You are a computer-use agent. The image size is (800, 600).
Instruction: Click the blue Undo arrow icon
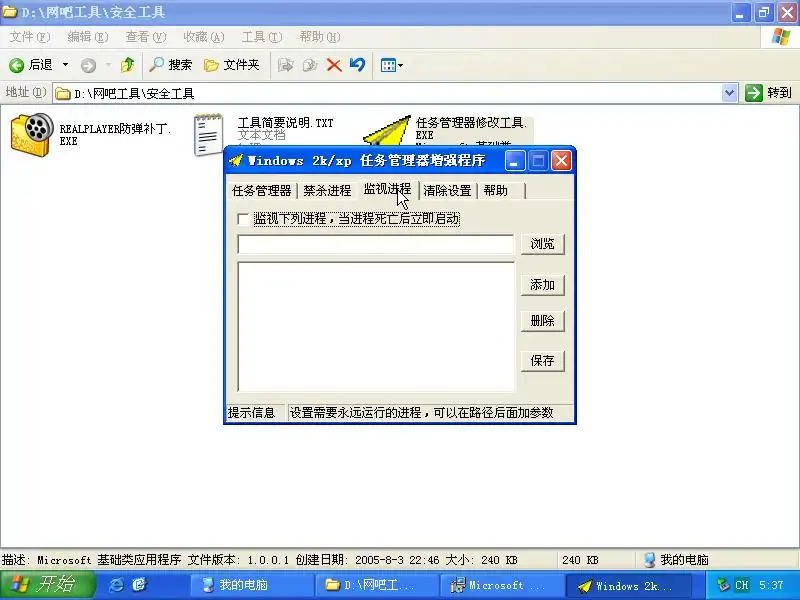tap(358, 65)
